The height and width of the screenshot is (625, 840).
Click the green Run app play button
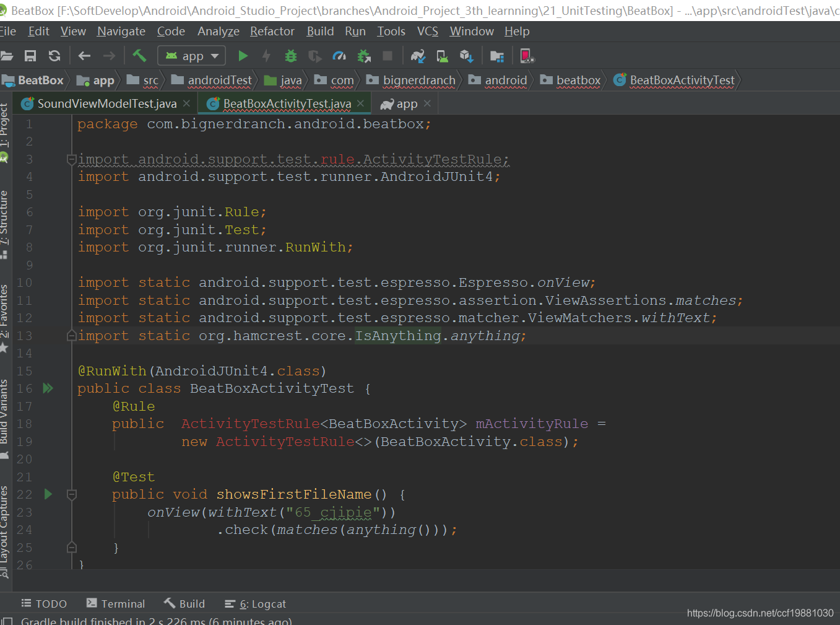click(x=243, y=56)
